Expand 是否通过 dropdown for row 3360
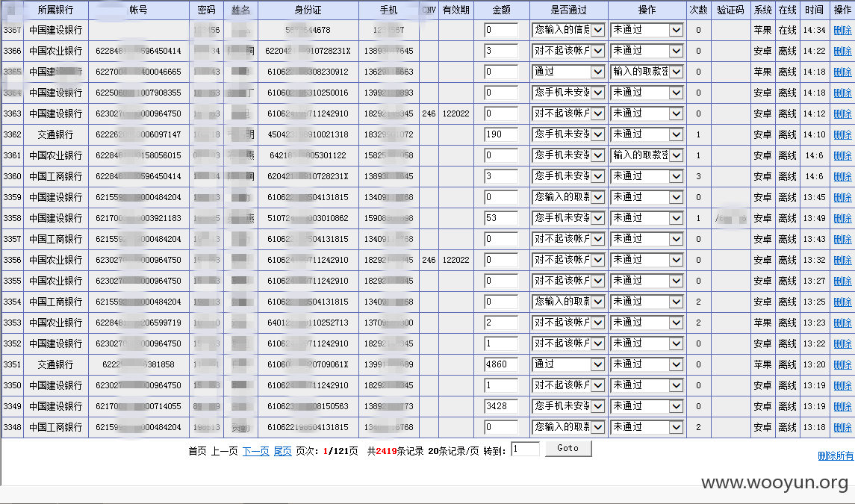 pyautogui.click(x=568, y=176)
